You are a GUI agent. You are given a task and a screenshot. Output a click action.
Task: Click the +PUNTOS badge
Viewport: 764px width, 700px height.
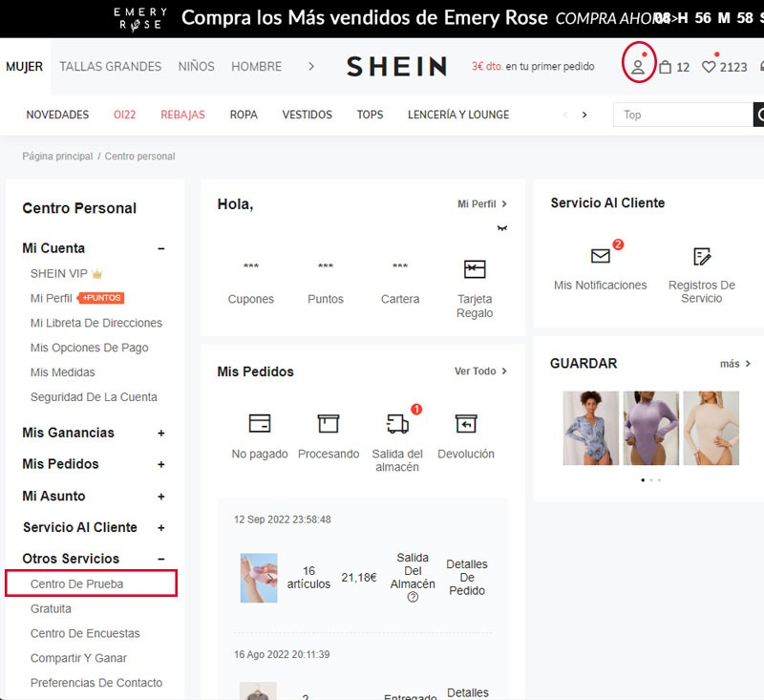tap(101, 298)
